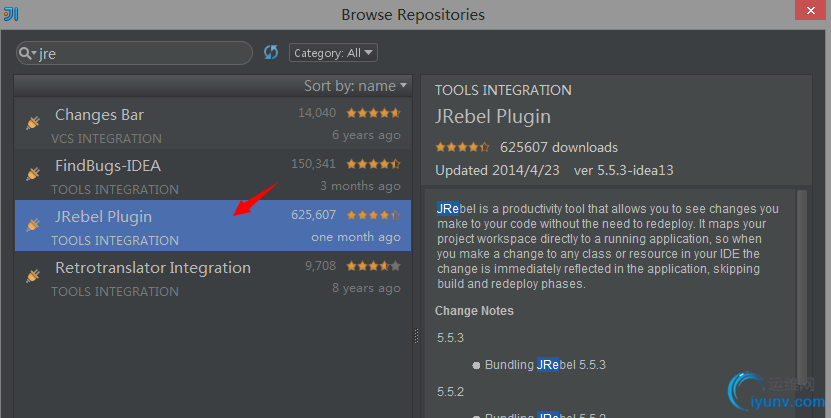Click the 625607 downloads text
831x418 pixels.
tap(559, 147)
